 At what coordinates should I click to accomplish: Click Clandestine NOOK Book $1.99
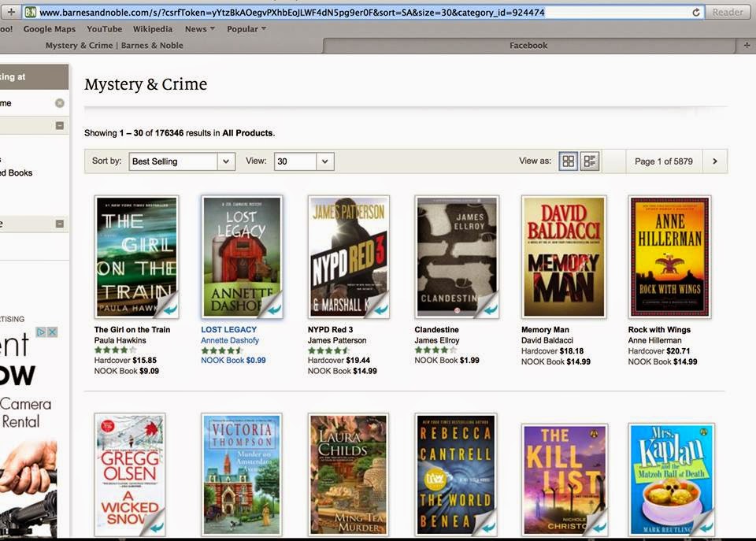[447, 360]
